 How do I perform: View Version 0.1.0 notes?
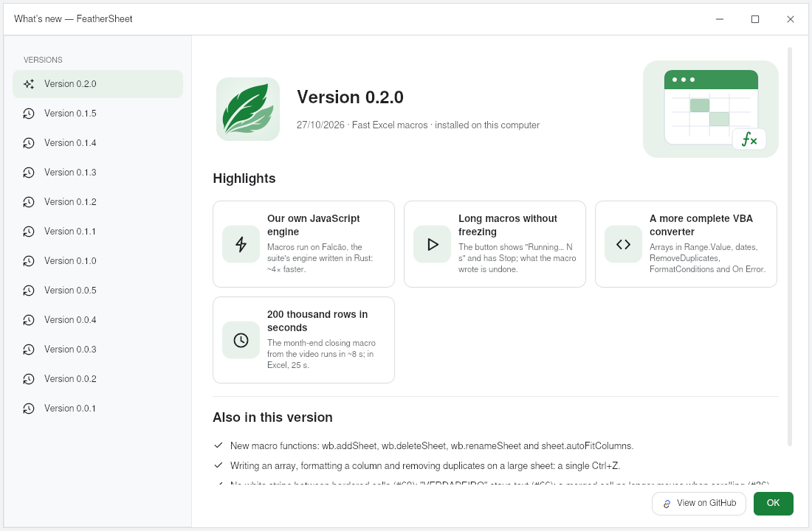pyautogui.click(x=97, y=261)
